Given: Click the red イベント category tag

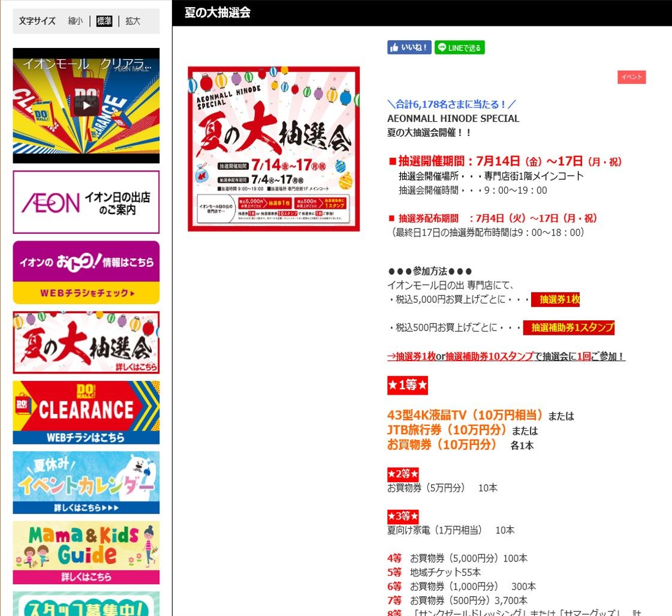Looking at the screenshot, I should pyautogui.click(x=632, y=77).
